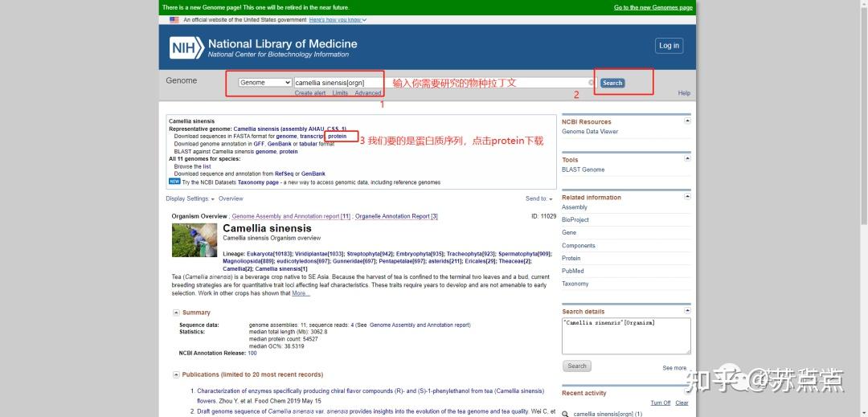The width and height of the screenshot is (868, 417).
Task: Collapse the Tools panel icon
Action: 687,158
